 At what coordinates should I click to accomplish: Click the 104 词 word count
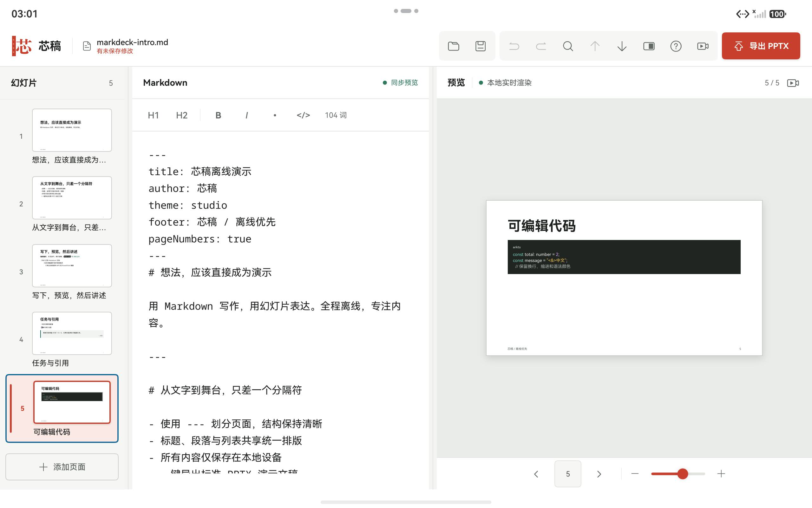pyautogui.click(x=336, y=115)
